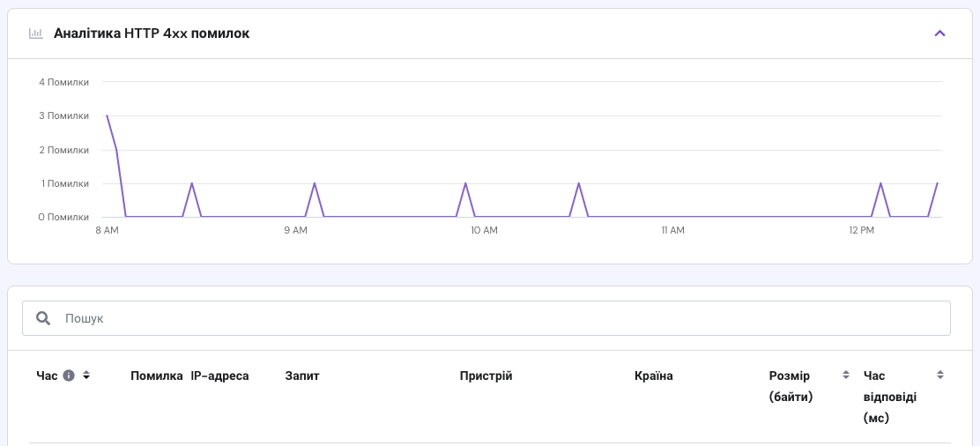Select the IP-адреса column header

pos(219,376)
